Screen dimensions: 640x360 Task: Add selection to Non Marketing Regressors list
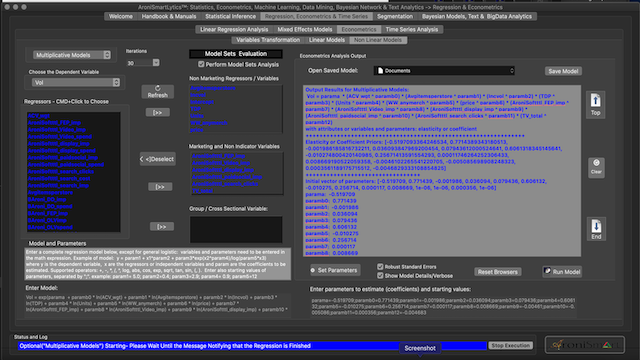point(158,113)
